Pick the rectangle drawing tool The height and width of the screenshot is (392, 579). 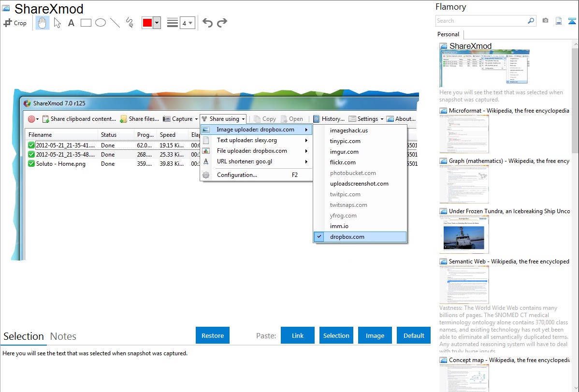86,23
